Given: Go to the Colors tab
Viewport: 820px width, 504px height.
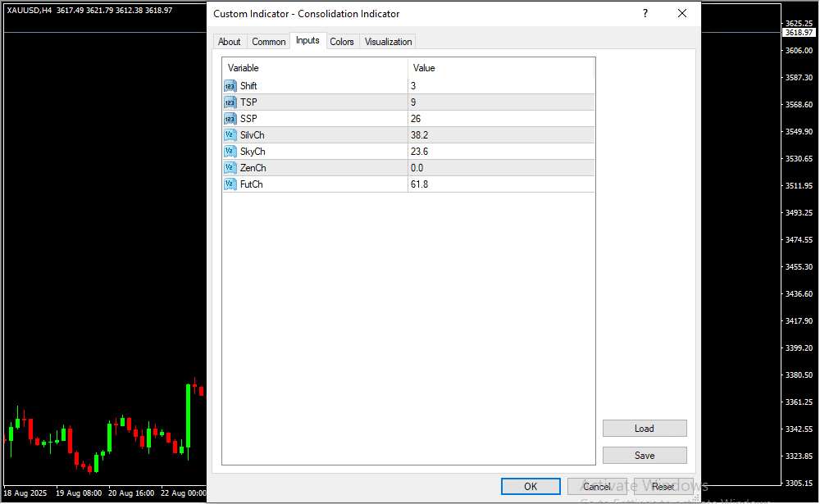Looking at the screenshot, I should pyautogui.click(x=342, y=42).
